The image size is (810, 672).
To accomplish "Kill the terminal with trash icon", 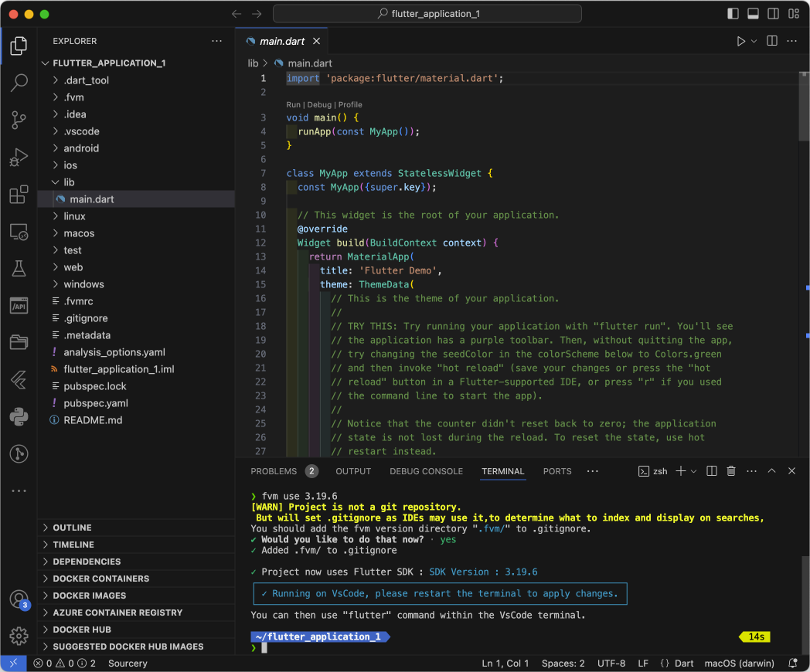I will pos(731,470).
